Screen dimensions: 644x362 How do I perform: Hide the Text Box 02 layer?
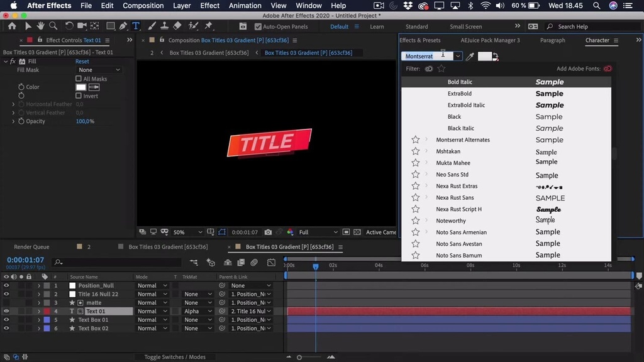tap(6, 328)
